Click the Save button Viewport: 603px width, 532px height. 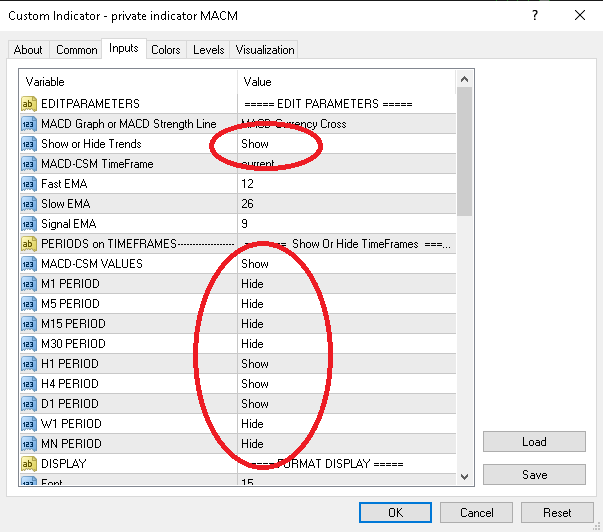tap(534, 475)
